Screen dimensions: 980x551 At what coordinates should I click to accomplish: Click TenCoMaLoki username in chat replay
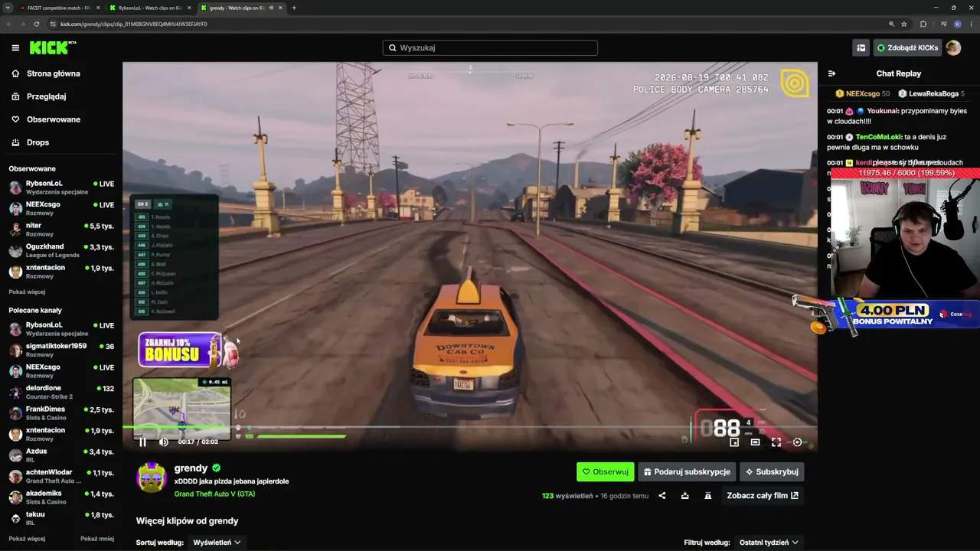coord(879,137)
